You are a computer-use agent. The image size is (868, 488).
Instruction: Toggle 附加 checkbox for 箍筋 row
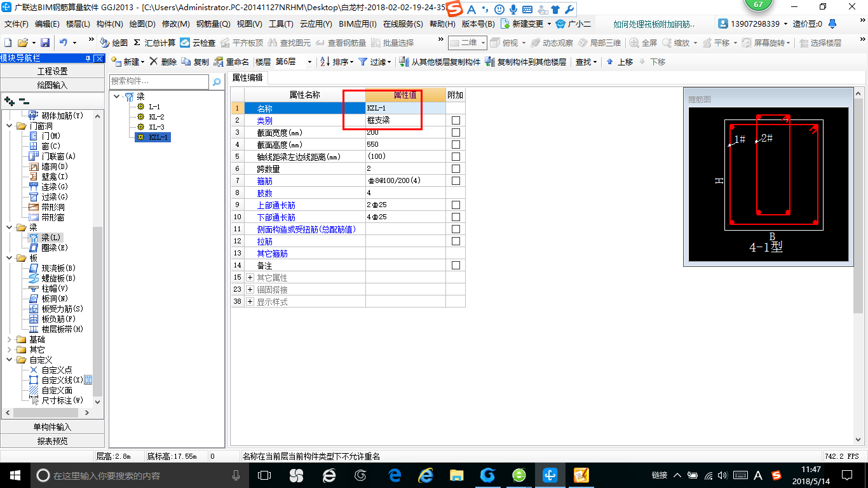coord(456,181)
